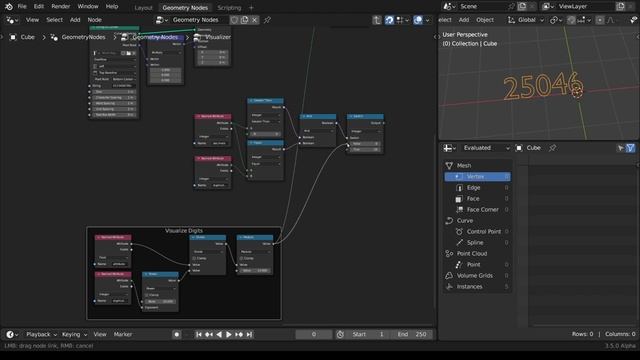Image resolution: width=640 pixels, height=360 pixels.
Task: Select Control Point under Curve
Action: click(x=477, y=231)
